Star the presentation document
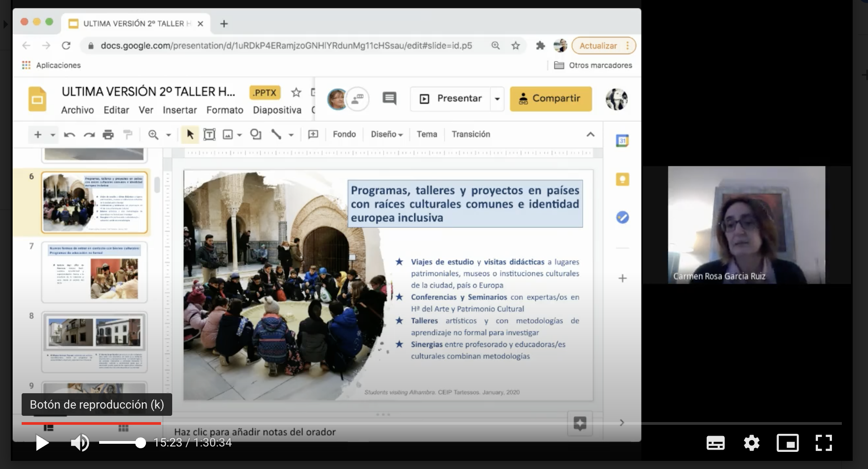The image size is (868, 469). click(296, 92)
